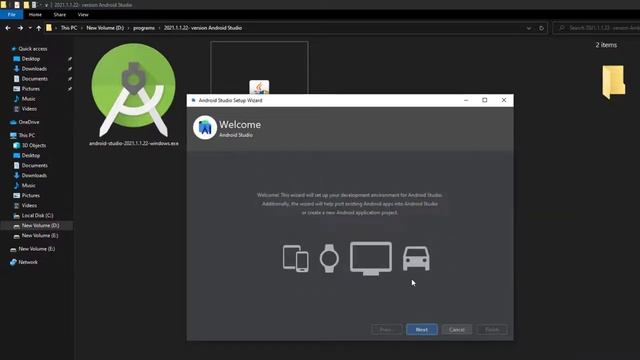Open OneDrive in navigation pane
Screen dimensions: 640x360
29,122
